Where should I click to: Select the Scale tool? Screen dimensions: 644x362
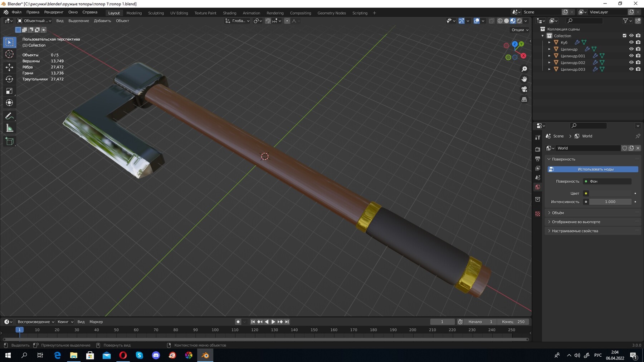tap(10, 91)
